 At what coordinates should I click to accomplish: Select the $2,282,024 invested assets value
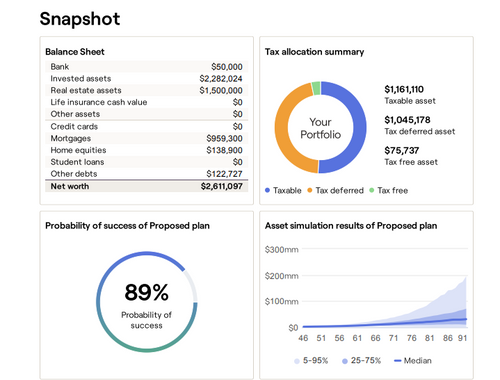(x=221, y=79)
